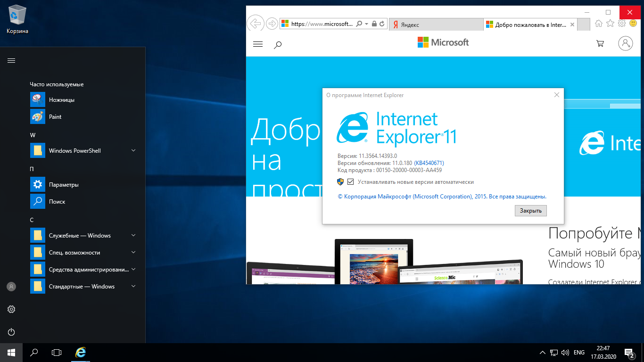644x362 pixels.
Task: Go forward in Internet Explorer
Action: (272, 24)
